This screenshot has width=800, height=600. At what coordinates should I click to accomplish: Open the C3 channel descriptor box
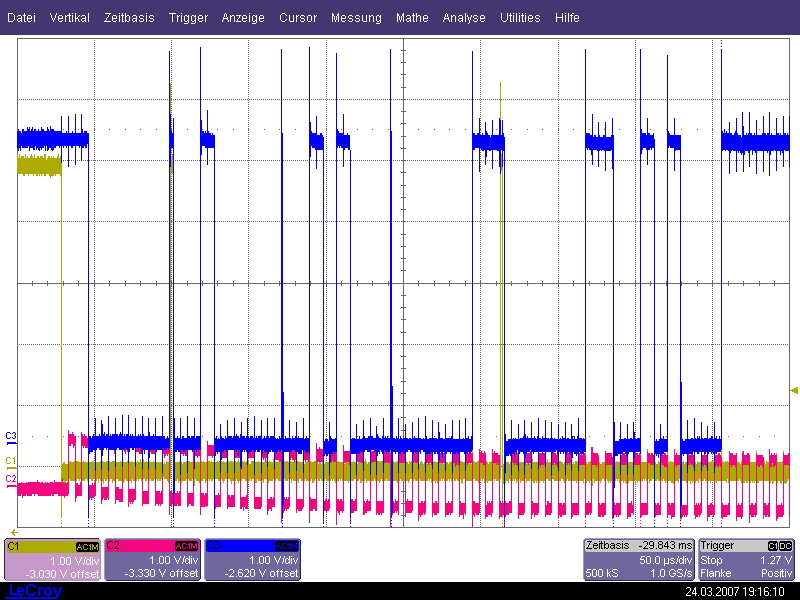pos(253,560)
